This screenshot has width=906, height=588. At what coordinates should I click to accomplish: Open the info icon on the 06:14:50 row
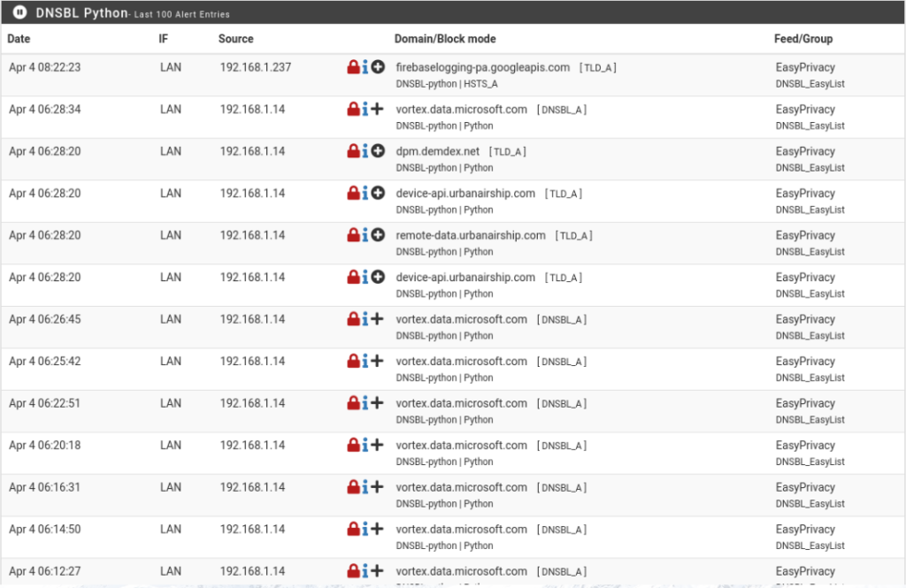click(365, 529)
